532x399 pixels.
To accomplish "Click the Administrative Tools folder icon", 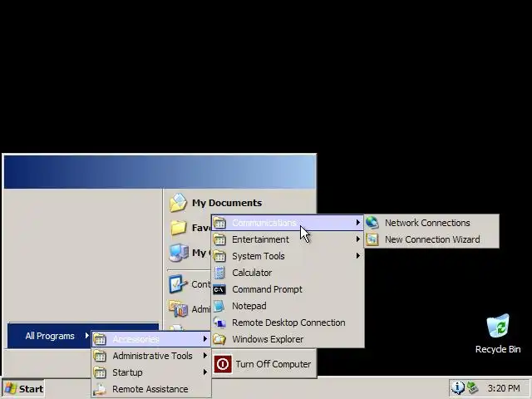I will [x=100, y=356].
